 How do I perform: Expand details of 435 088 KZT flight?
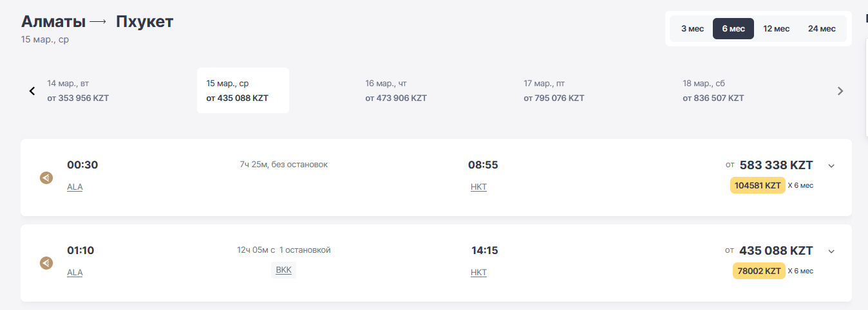(831, 251)
